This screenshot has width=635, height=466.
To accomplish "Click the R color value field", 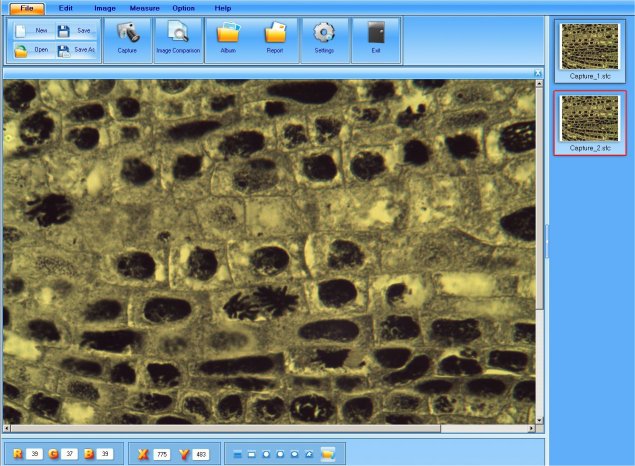I will [x=35, y=454].
